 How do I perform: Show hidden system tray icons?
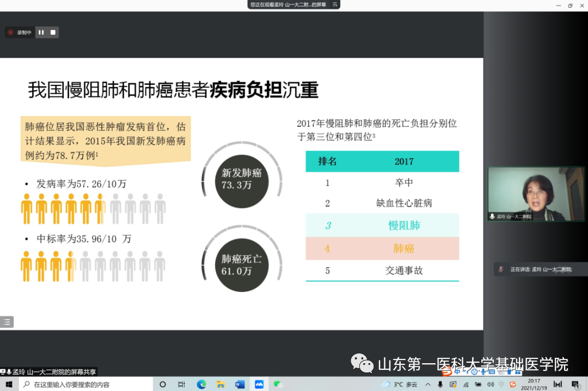point(427,384)
